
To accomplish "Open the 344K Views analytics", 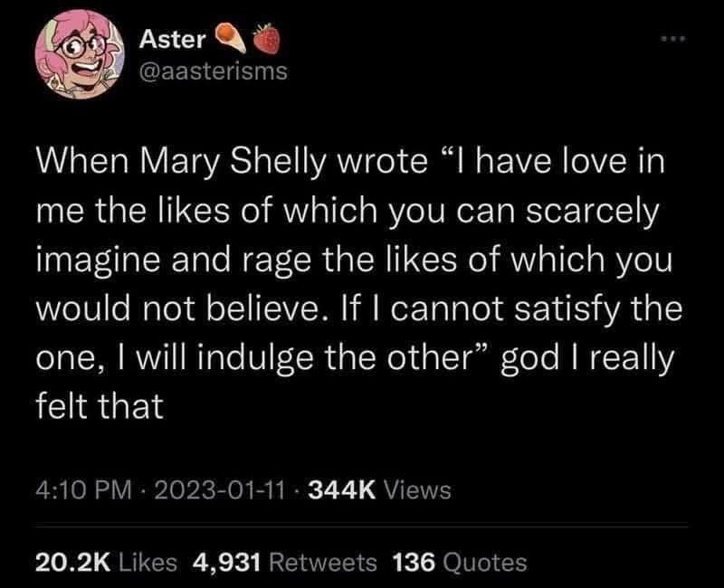I will click(379, 490).
